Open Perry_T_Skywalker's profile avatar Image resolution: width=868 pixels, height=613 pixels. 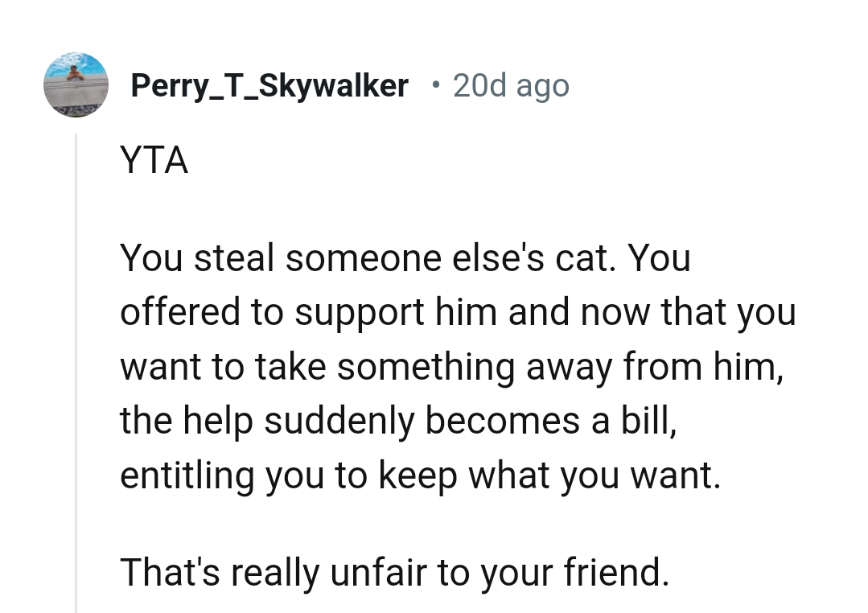point(76,84)
